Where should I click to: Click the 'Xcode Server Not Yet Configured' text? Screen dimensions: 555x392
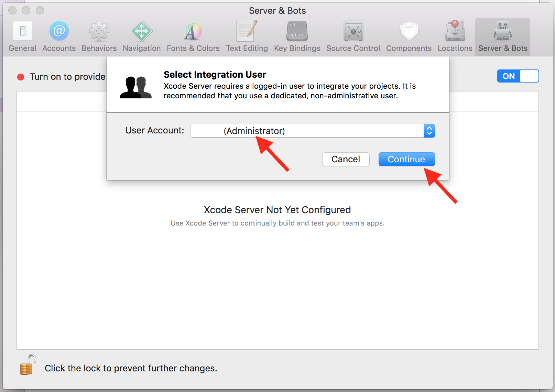277,210
